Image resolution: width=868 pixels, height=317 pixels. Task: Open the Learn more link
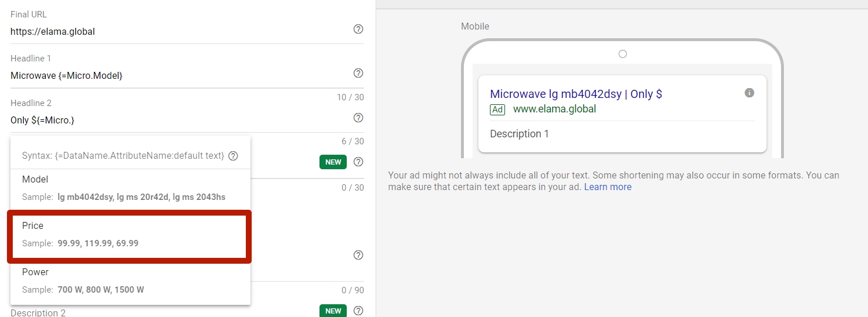point(608,187)
